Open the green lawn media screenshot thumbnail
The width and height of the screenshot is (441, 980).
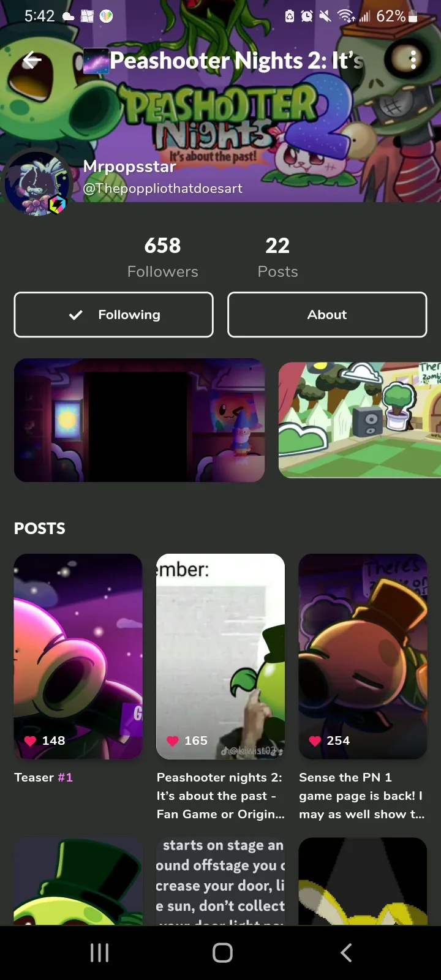click(x=360, y=420)
